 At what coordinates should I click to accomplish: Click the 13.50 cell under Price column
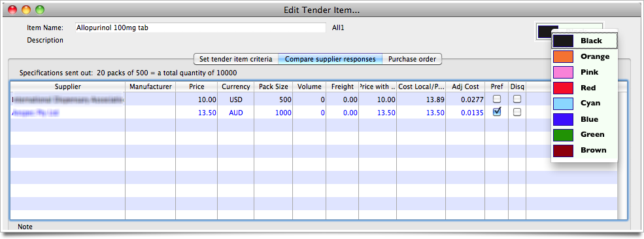196,113
